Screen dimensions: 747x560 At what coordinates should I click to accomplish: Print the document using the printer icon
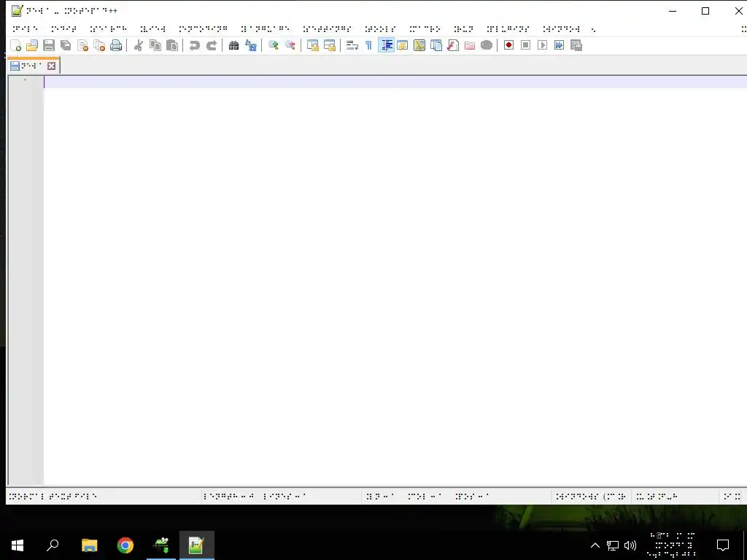pyautogui.click(x=116, y=45)
